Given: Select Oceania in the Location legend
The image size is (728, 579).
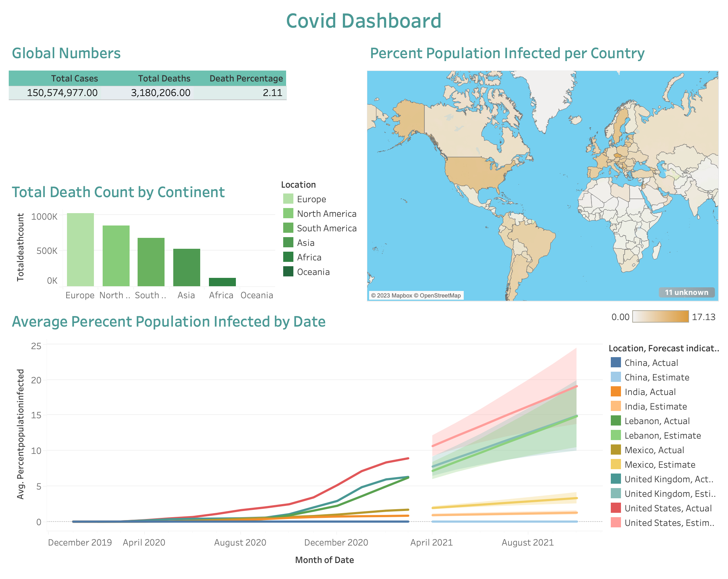Looking at the screenshot, I should 313,272.
